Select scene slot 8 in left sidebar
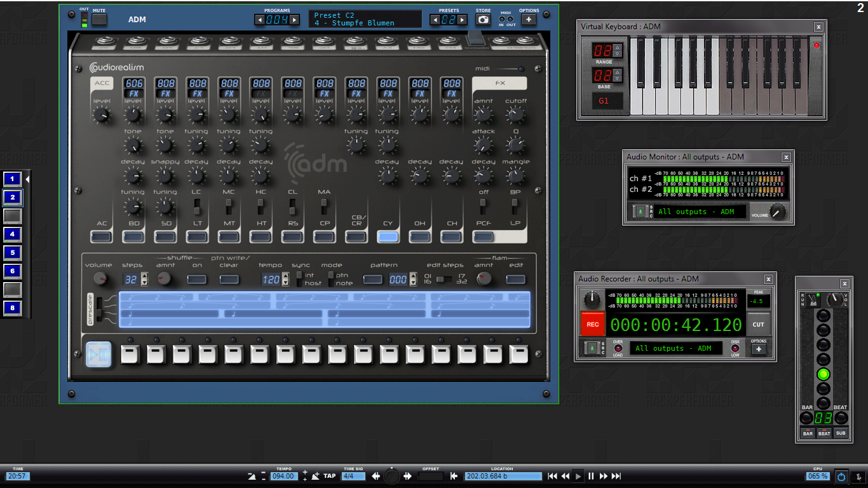The image size is (868, 488). (x=12, y=309)
